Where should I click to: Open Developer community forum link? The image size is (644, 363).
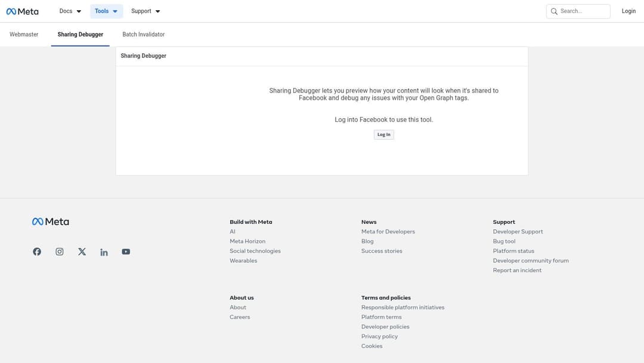pos(531,261)
